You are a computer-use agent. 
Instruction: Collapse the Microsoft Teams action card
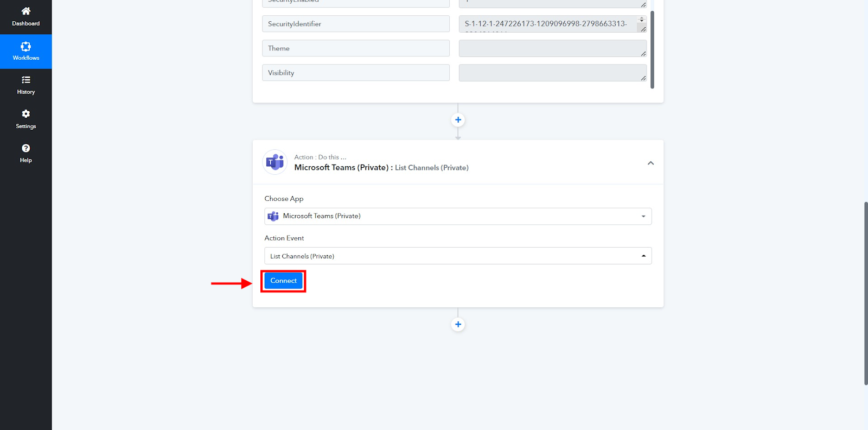pyautogui.click(x=650, y=163)
